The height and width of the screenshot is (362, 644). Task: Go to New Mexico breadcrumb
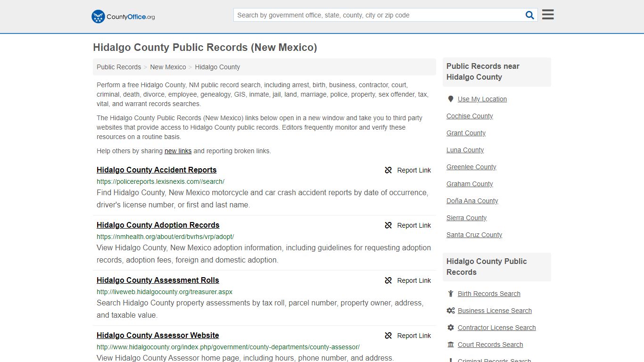pyautogui.click(x=168, y=67)
